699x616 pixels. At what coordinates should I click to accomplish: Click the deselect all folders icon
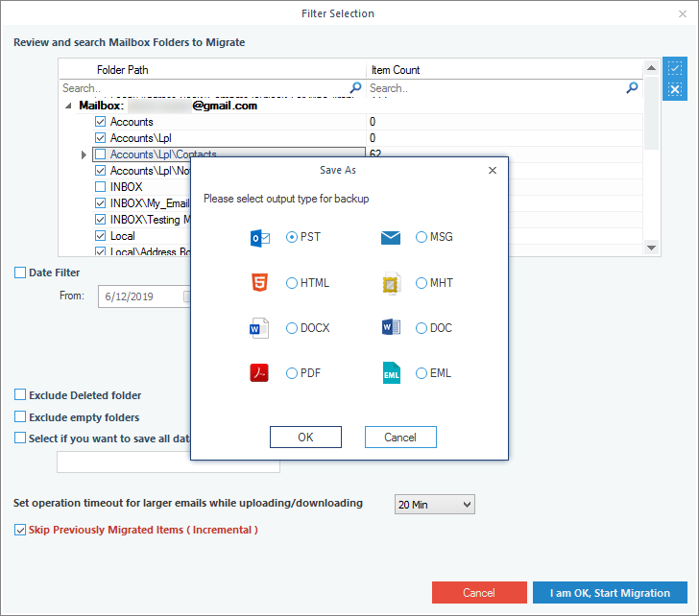tap(675, 89)
